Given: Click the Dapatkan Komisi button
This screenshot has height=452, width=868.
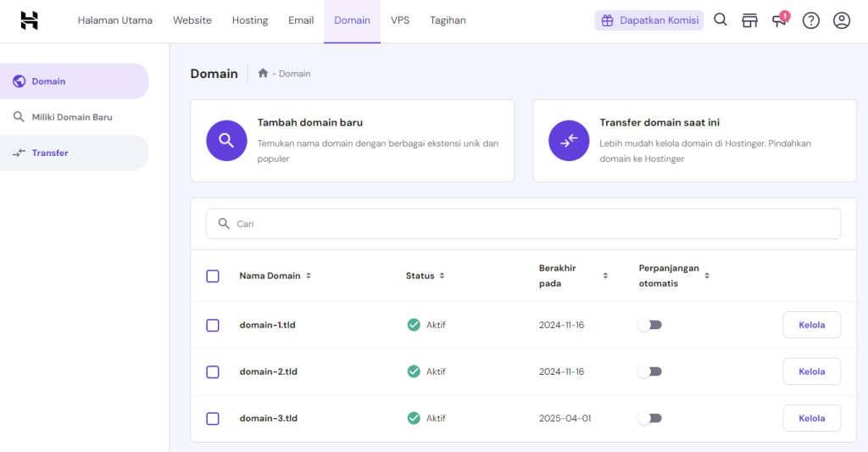Looking at the screenshot, I should (x=648, y=20).
